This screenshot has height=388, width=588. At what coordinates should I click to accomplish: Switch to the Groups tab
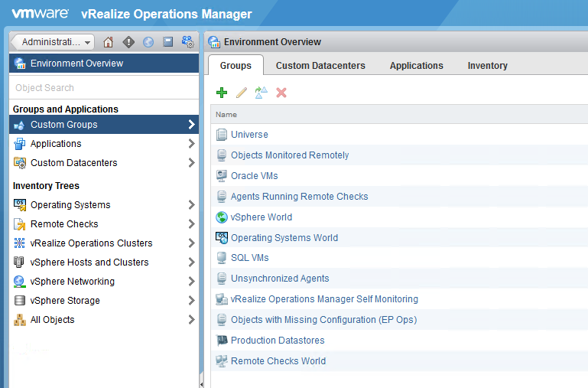coord(236,65)
